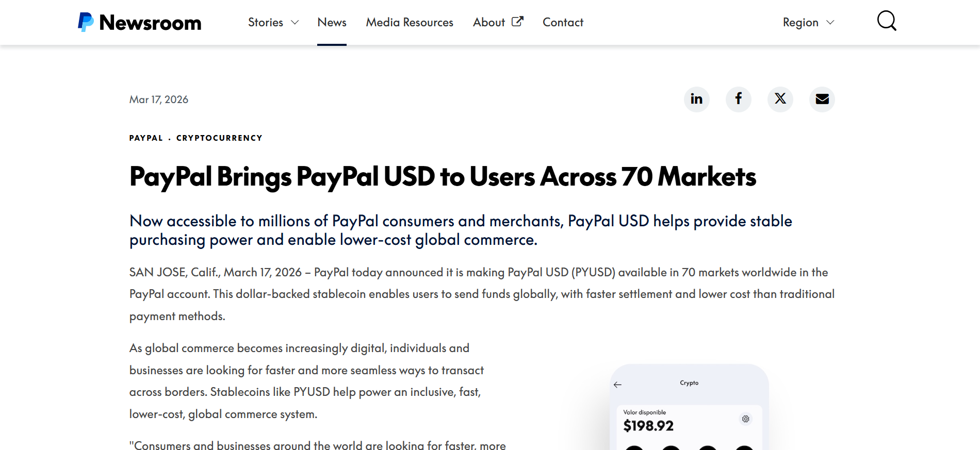
Task: Click the subheading starting Now accessible
Action: pos(461,230)
